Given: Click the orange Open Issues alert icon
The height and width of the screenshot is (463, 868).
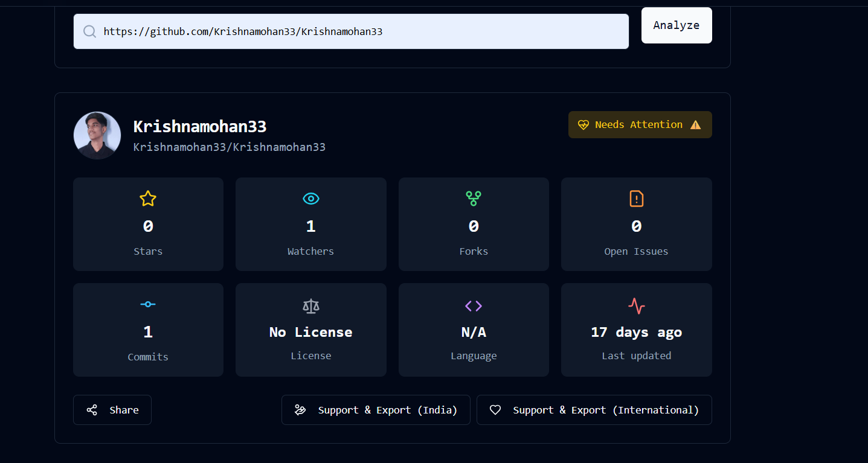Looking at the screenshot, I should point(637,199).
